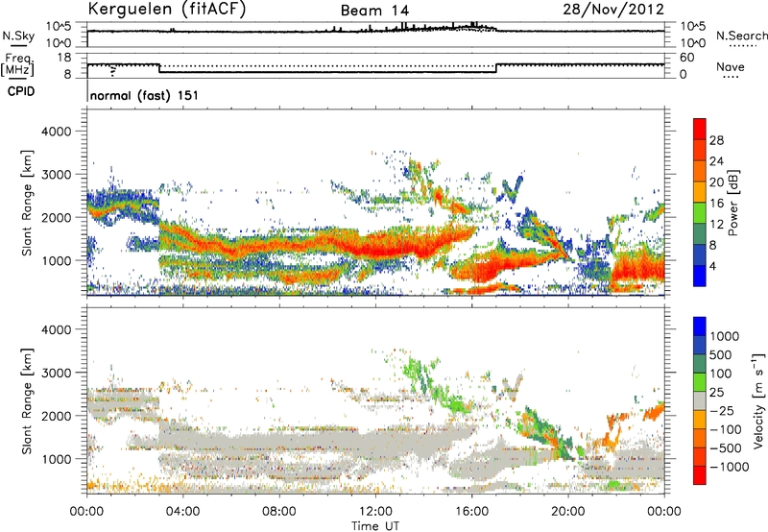The height and width of the screenshot is (532, 768).
Task: Click the 'Time UT' axis label
Action: (375, 526)
